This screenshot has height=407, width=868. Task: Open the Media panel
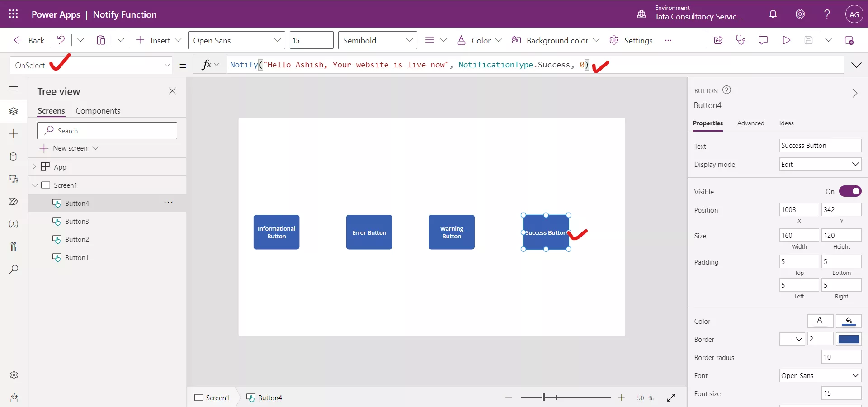[x=14, y=180]
